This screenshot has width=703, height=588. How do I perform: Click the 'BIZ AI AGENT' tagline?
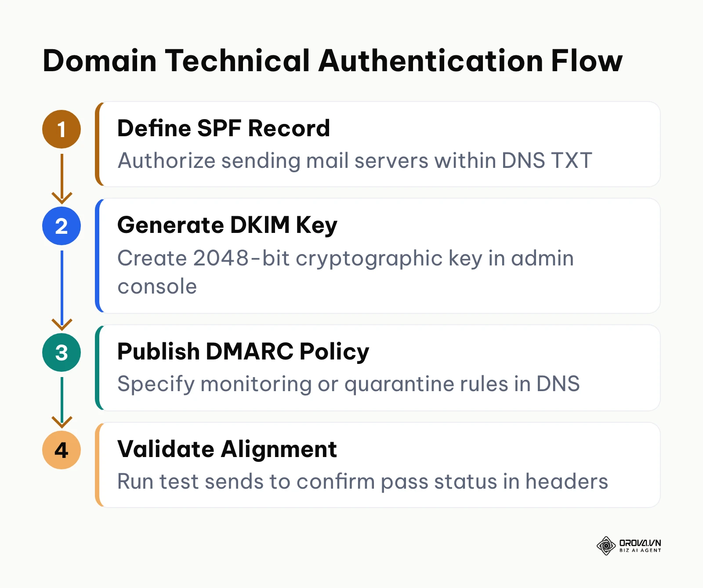[640, 550]
